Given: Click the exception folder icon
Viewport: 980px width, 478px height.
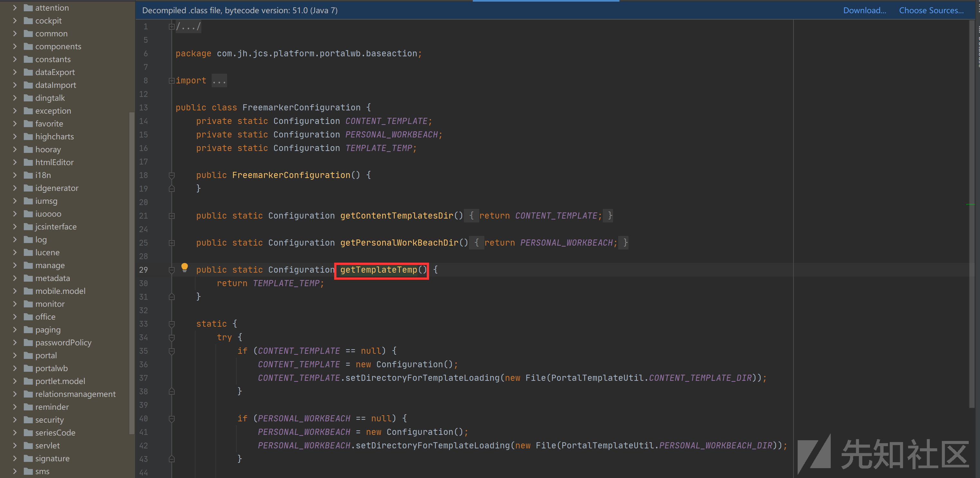Looking at the screenshot, I should coord(28,111).
